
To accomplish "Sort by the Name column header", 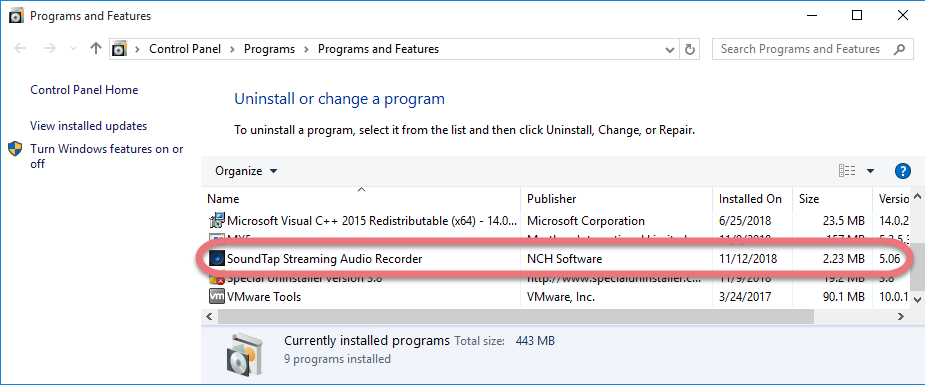I will [362, 199].
